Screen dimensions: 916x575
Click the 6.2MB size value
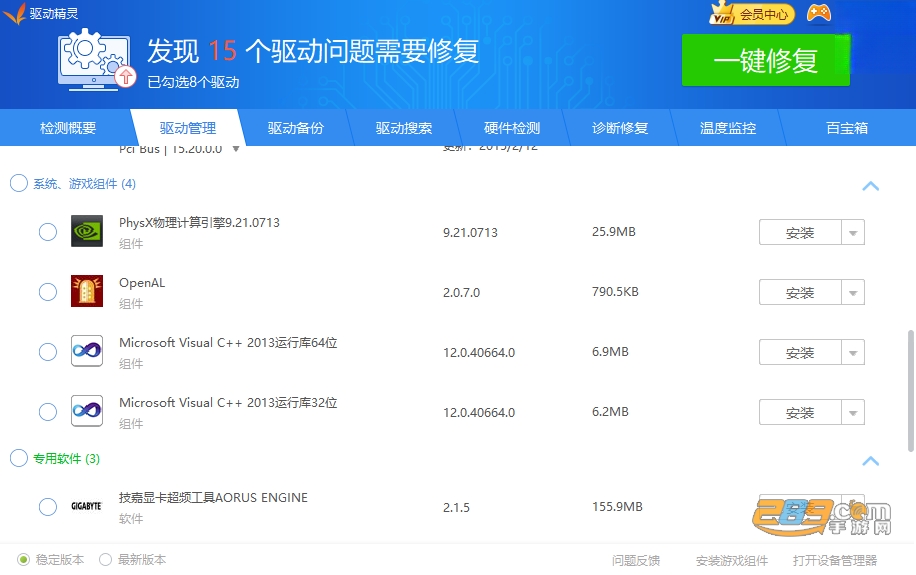click(610, 411)
